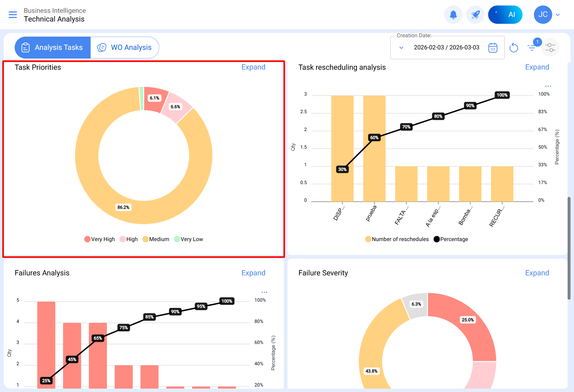This screenshot has height=392, width=574.
Task: Open the hamburger navigation menu
Action: coord(13,15)
